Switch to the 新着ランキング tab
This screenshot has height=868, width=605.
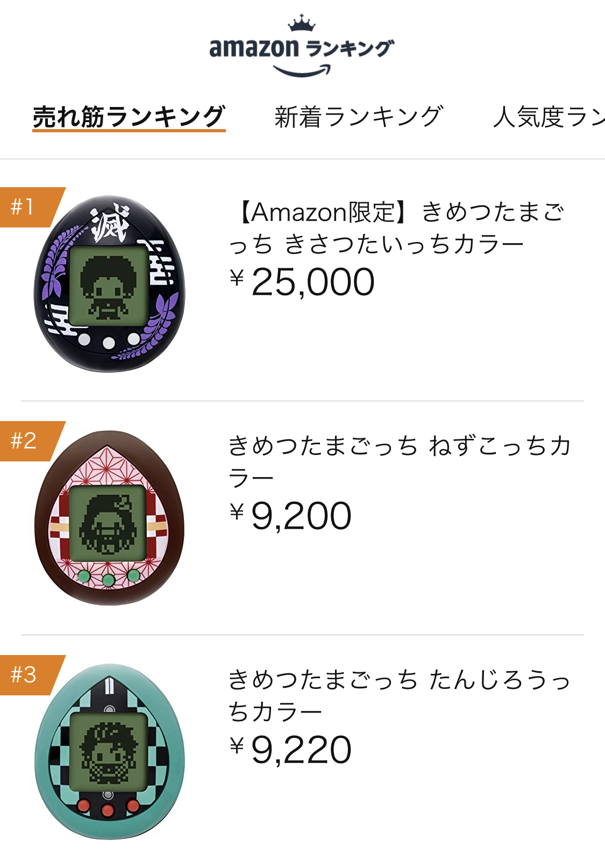pyautogui.click(x=359, y=117)
